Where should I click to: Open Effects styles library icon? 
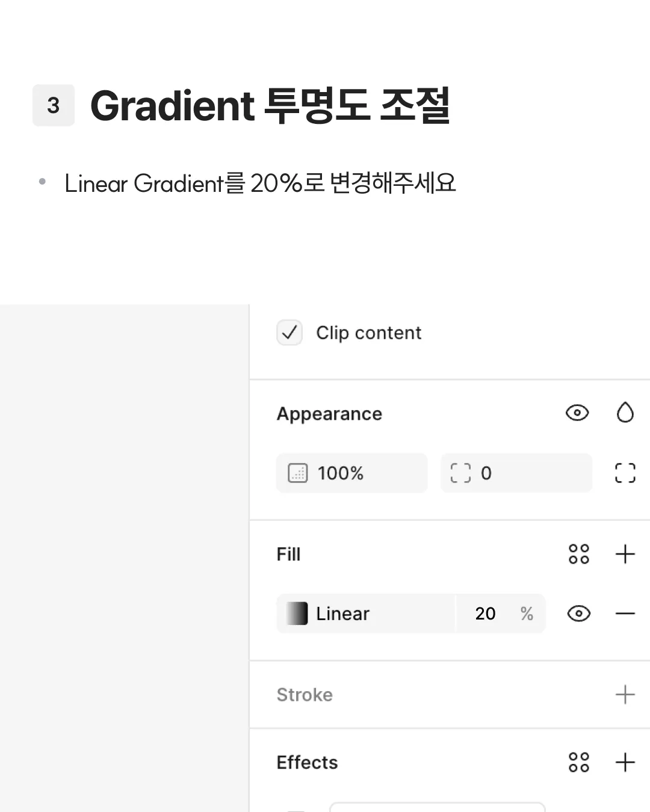tap(578, 762)
